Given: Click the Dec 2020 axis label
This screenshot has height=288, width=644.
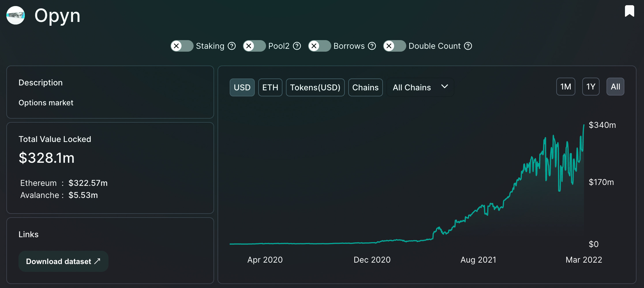Looking at the screenshot, I should pos(372,260).
